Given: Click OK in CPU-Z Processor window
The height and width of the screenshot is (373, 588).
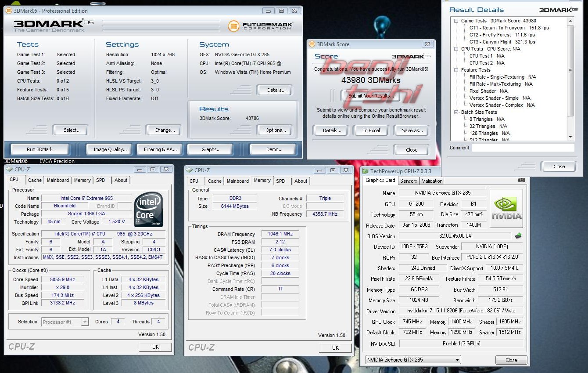Looking at the screenshot, I should pos(156,347).
